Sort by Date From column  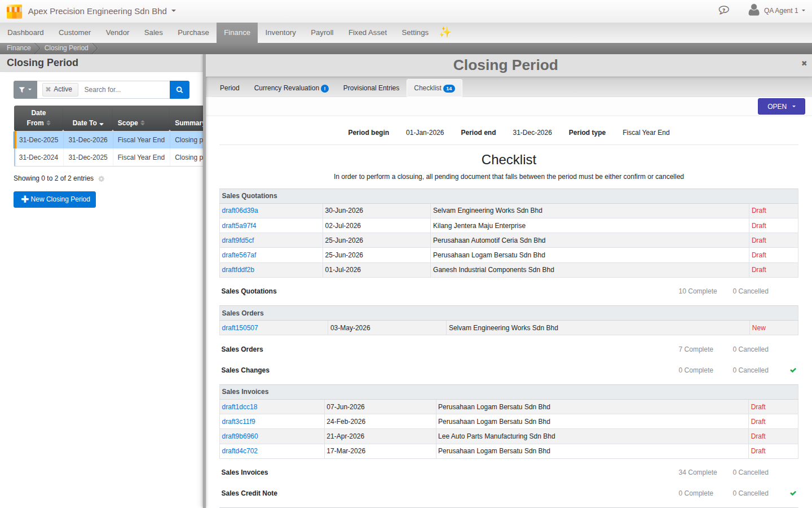38,118
